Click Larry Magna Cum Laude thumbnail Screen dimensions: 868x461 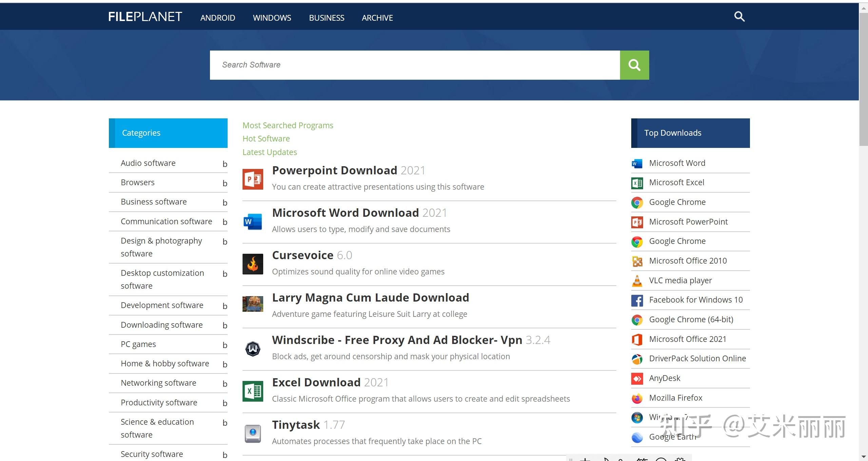[253, 304]
